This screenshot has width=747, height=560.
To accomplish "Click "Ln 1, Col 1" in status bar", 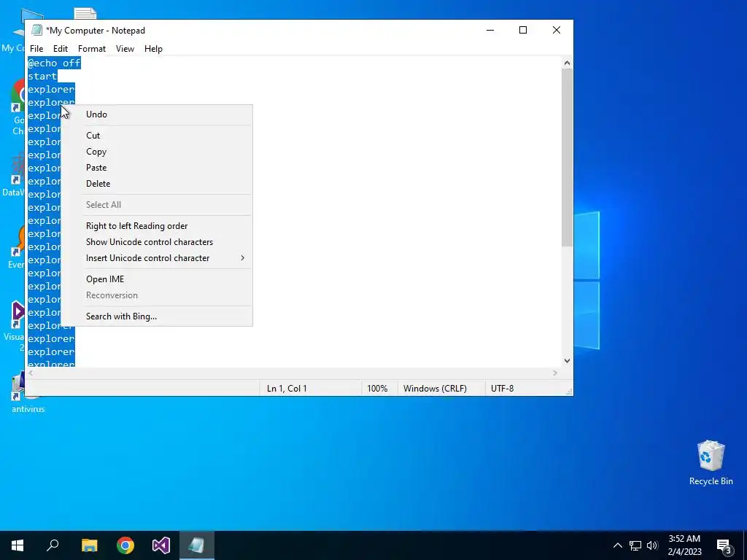I will pyautogui.click(x=287, y=389).
